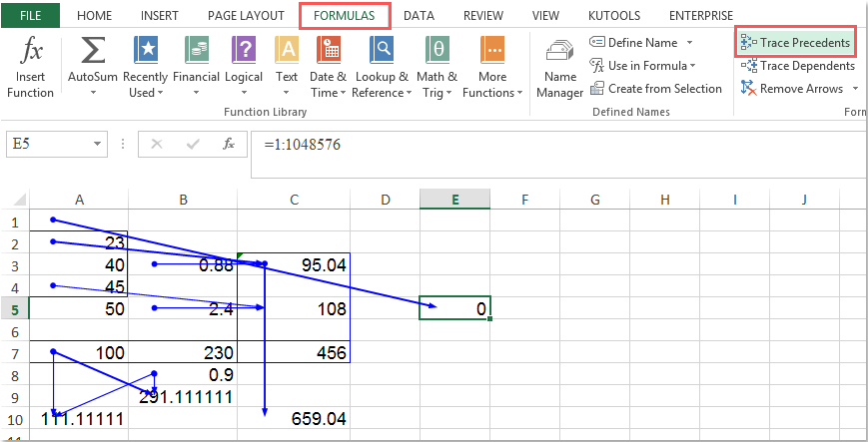
Task: Open the Lookup & Reference functions icon
Action: (381, 50)
